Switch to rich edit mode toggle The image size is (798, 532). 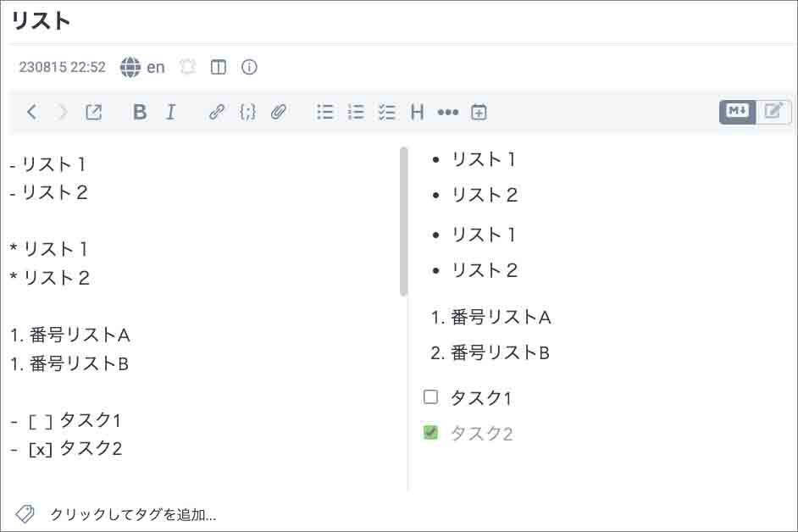click(773, 111)
